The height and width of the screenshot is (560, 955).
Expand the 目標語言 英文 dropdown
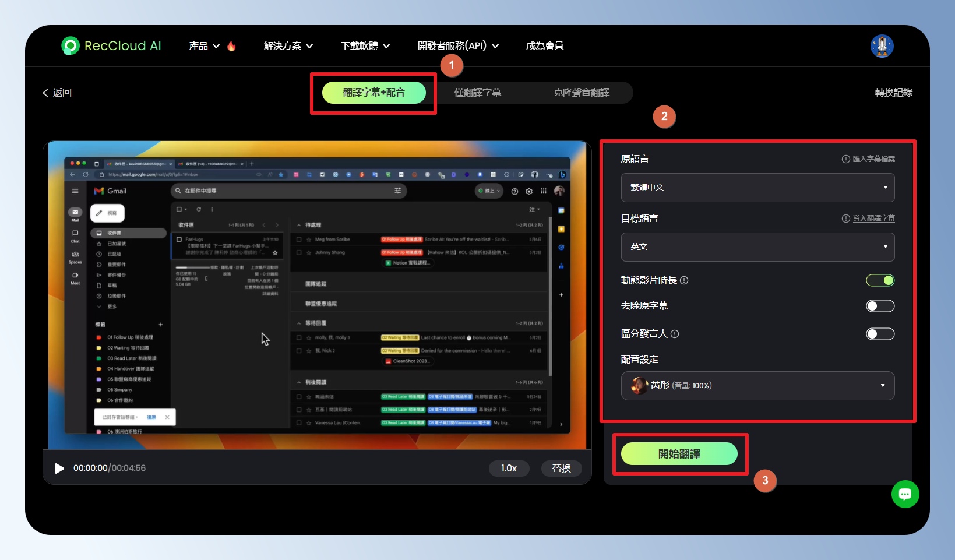[x=757, y=247]
